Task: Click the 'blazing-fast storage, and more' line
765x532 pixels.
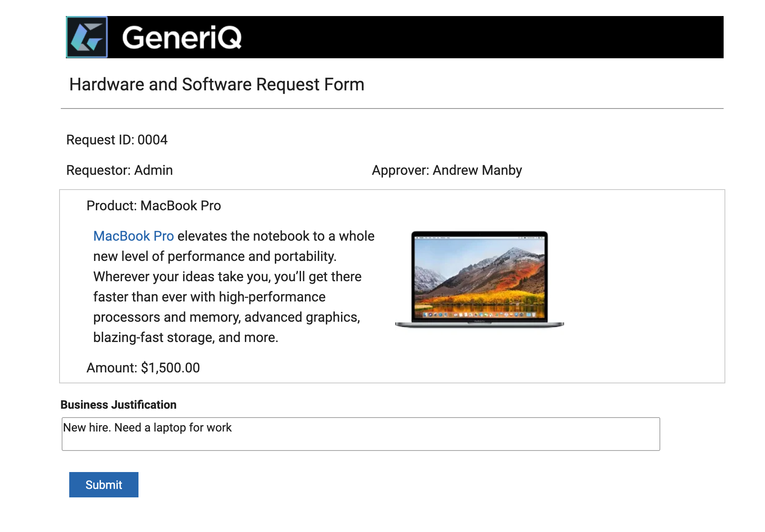Action: [x=186, y=337]
